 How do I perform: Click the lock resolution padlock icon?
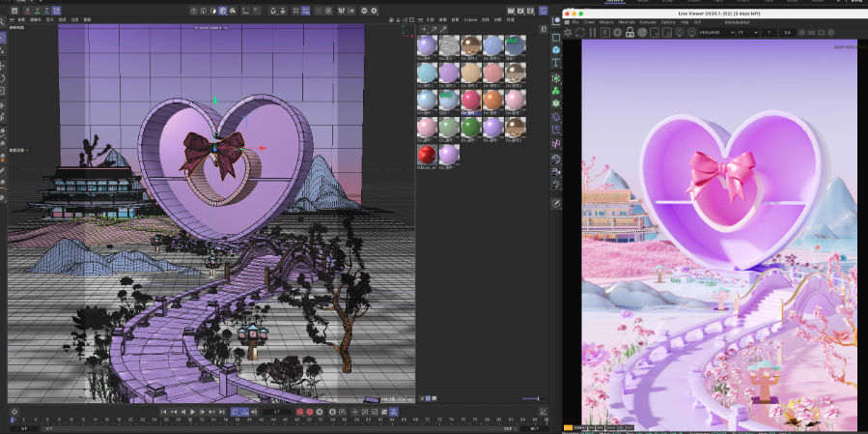[630, 32]
